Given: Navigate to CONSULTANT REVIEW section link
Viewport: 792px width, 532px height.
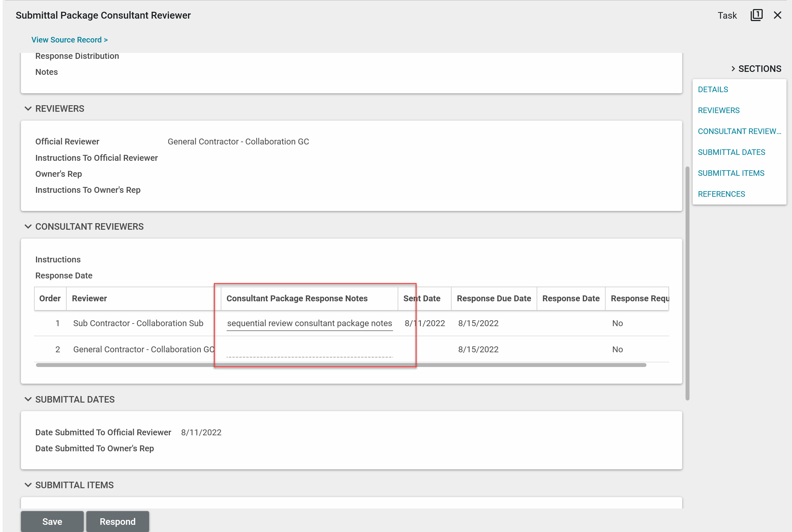Looking at the screenshot, I should [739, 131].
